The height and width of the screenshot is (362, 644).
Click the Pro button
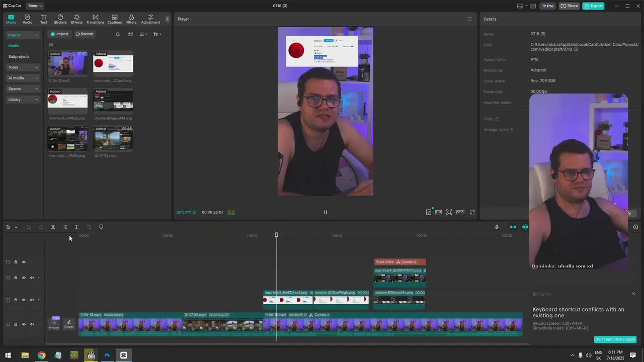point(548,6)
